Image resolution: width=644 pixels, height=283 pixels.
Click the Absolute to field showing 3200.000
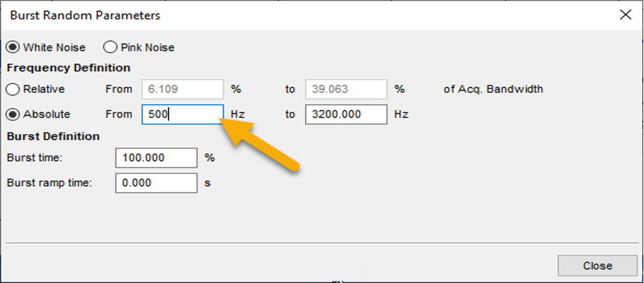tap(346, 114)
